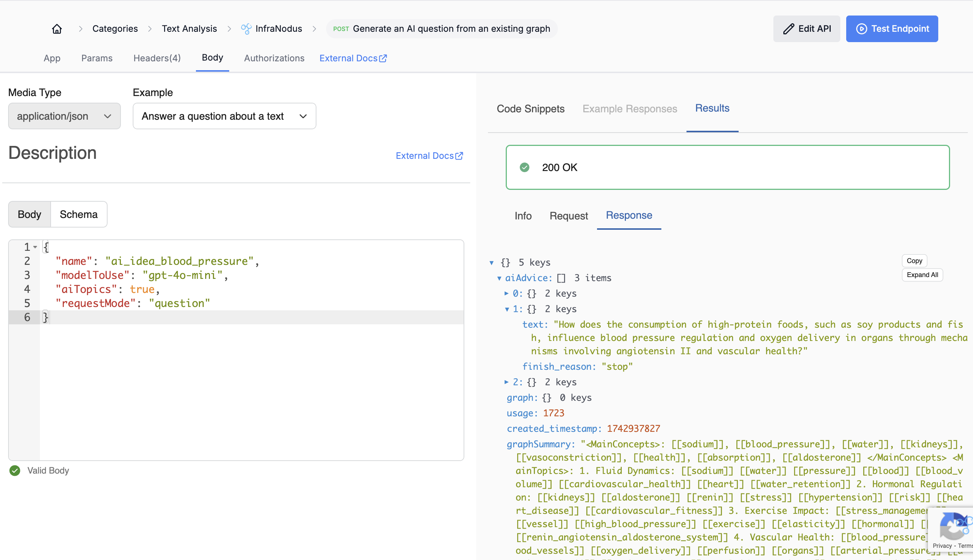Go to the home page icon

point(57,29)
